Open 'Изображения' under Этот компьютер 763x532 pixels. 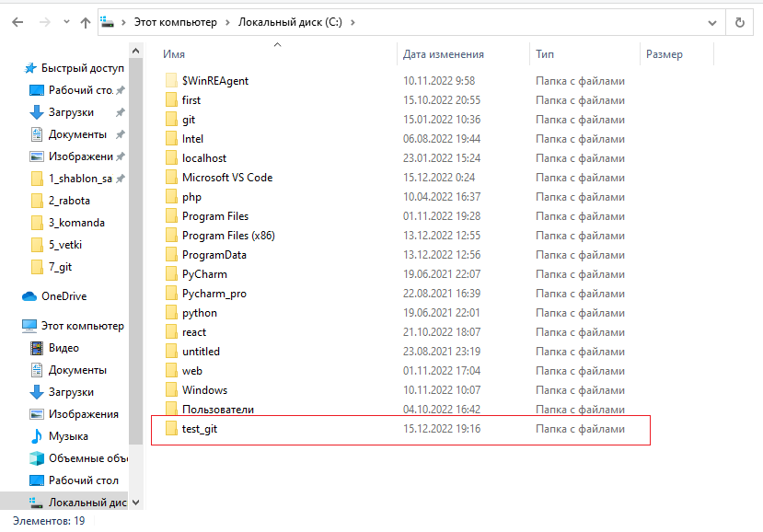[75, 414]
